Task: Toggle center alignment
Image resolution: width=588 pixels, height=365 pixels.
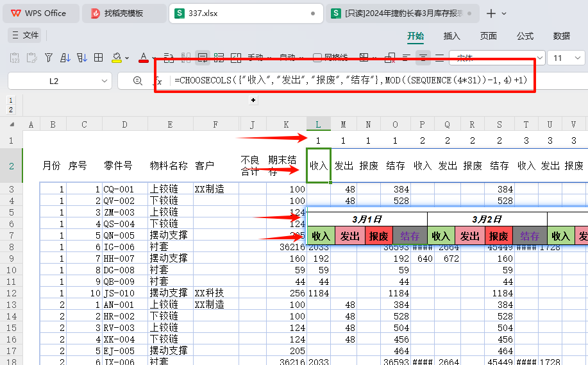Action: 423,58
